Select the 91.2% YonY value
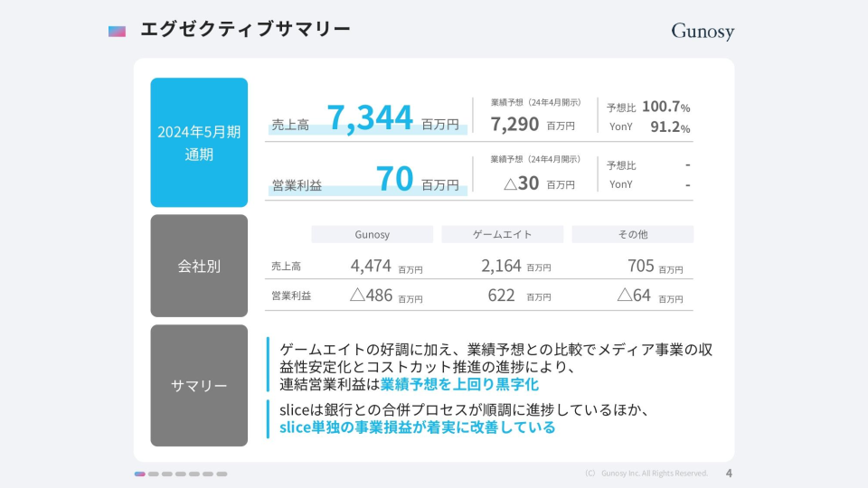Viewport: 868px width, 488px height. 670,127
